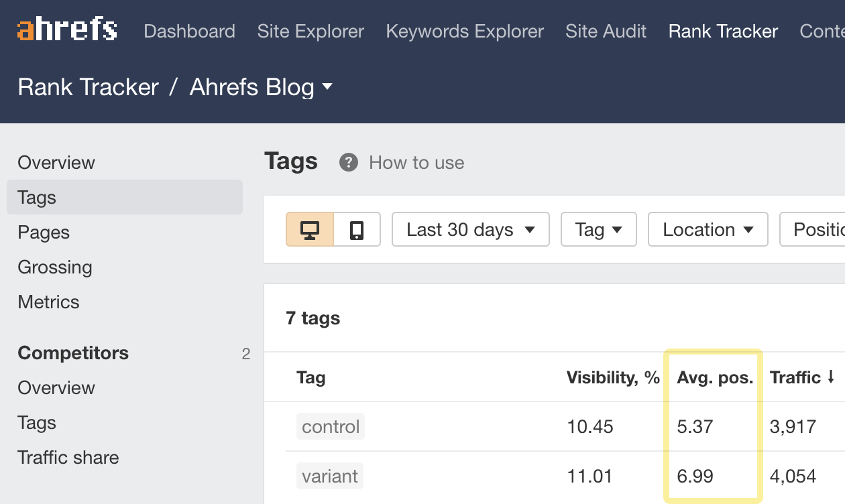Open the Tag filter control
This screenshot has height=504, width=845.
tap(598, 229)
